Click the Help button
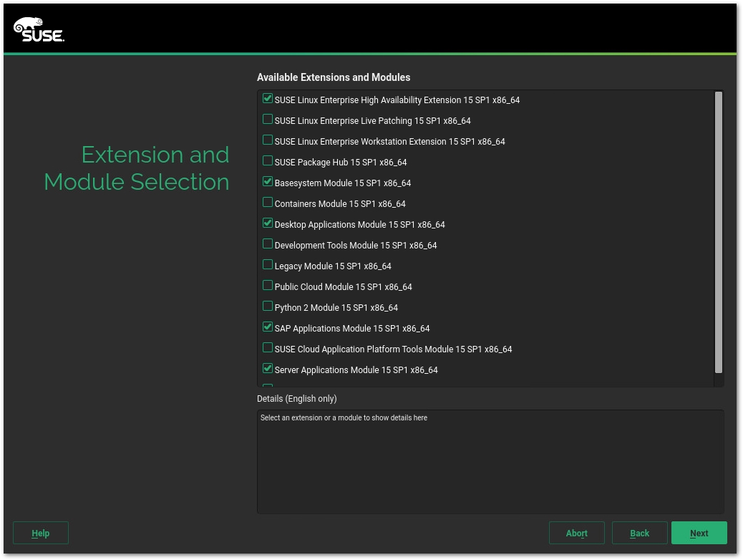This screenshot has width=743, height=560. pos(41,533)
